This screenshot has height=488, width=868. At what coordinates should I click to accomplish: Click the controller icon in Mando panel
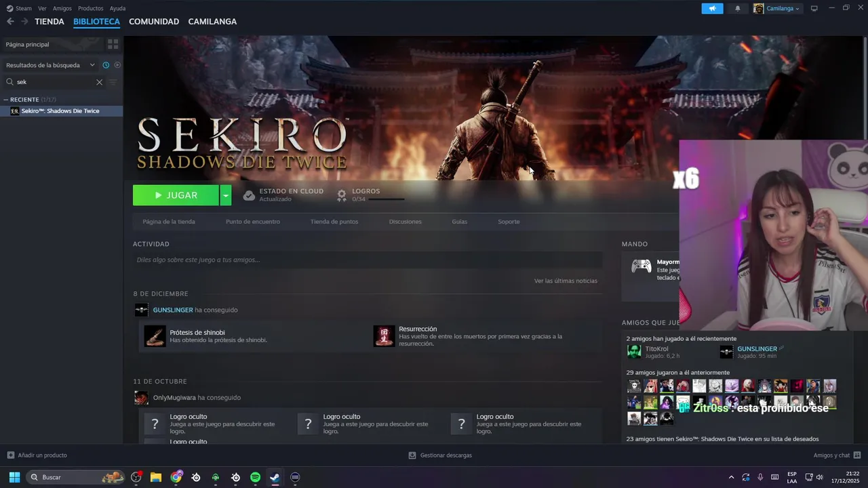tap(642, 266)
